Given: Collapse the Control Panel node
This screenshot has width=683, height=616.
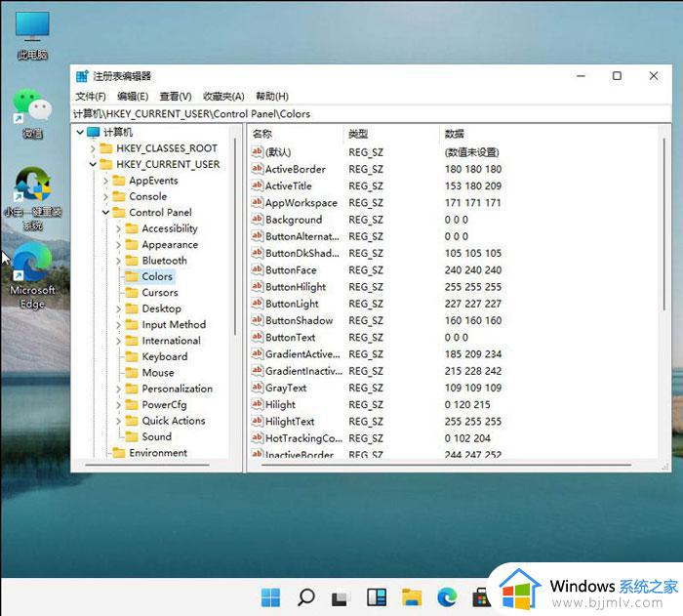Looking at the screenshot, I should click(105, 212).
